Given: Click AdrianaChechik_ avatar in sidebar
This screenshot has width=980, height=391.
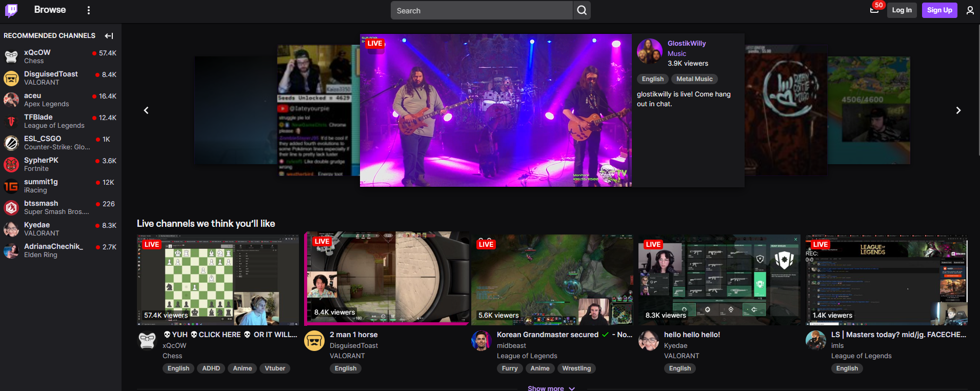Looking at the screenshot, I should [11, 250].
